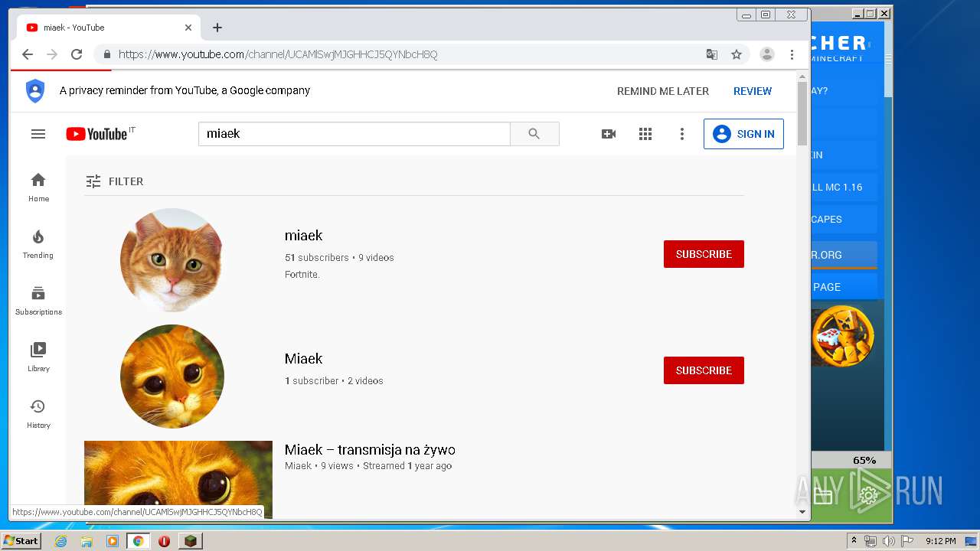Click scrollbar down arrow in Chrome
Screen dimensions: 980x551
pos(802,512)
